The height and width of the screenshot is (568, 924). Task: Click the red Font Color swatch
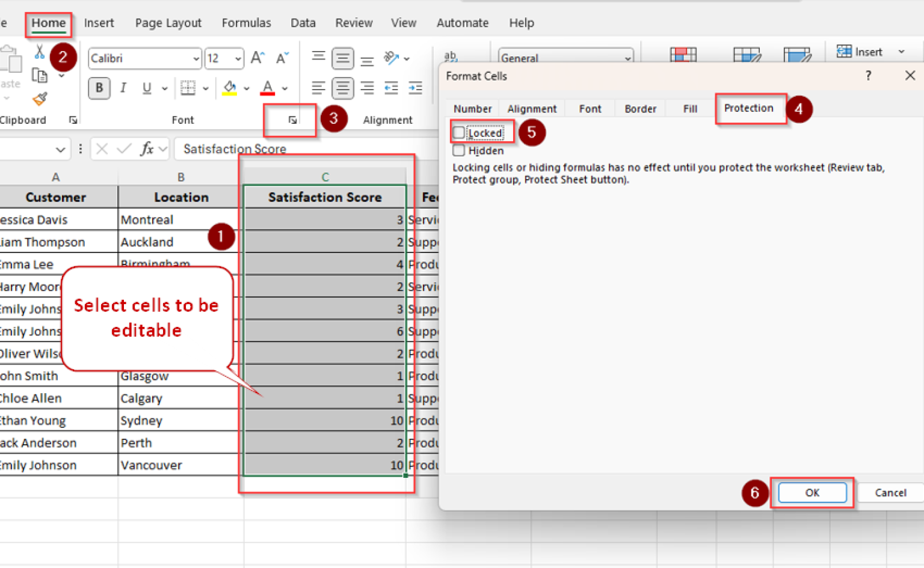click(268, 93)
